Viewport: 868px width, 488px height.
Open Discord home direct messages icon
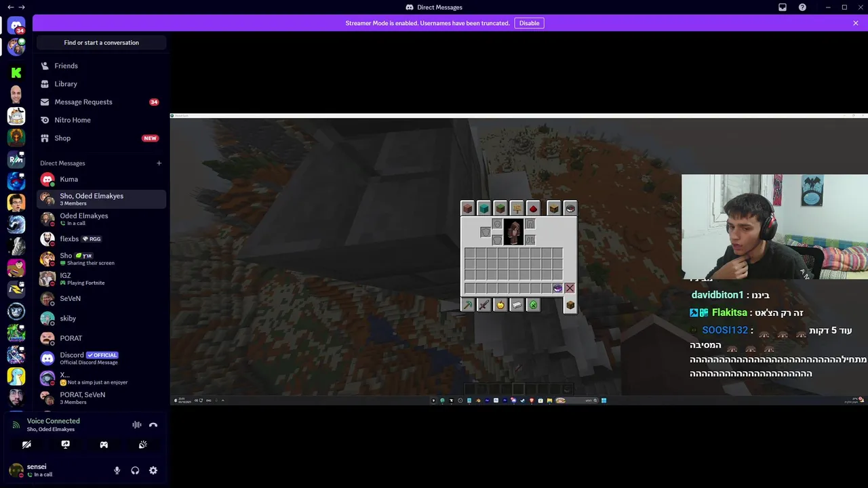16,26
